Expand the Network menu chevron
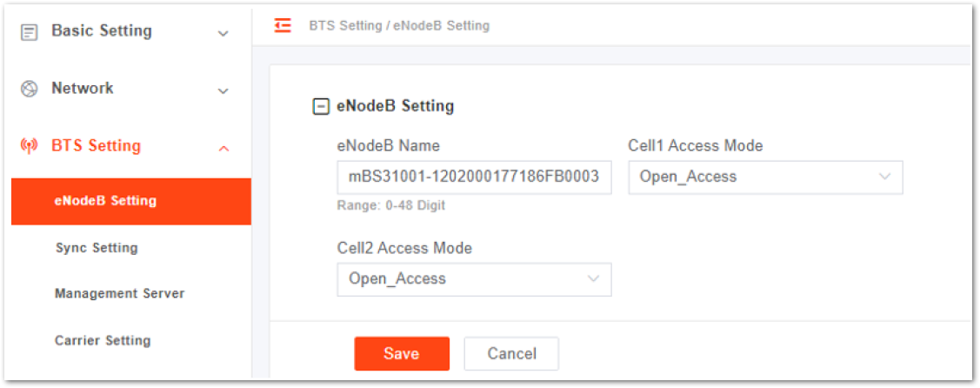The height and width of the screenshot is (388, 980). (223, 91)
